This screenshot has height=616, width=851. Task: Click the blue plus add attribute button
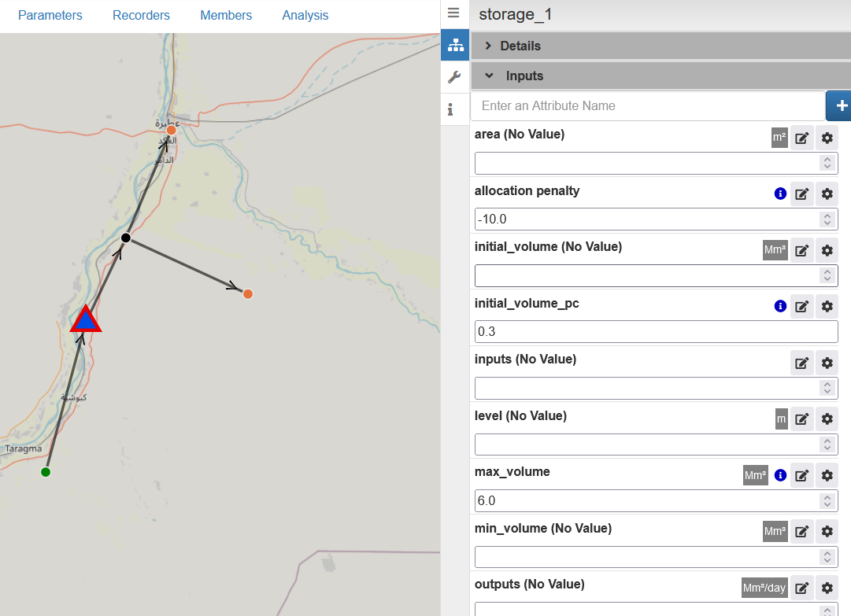click(x=839, y=105)
